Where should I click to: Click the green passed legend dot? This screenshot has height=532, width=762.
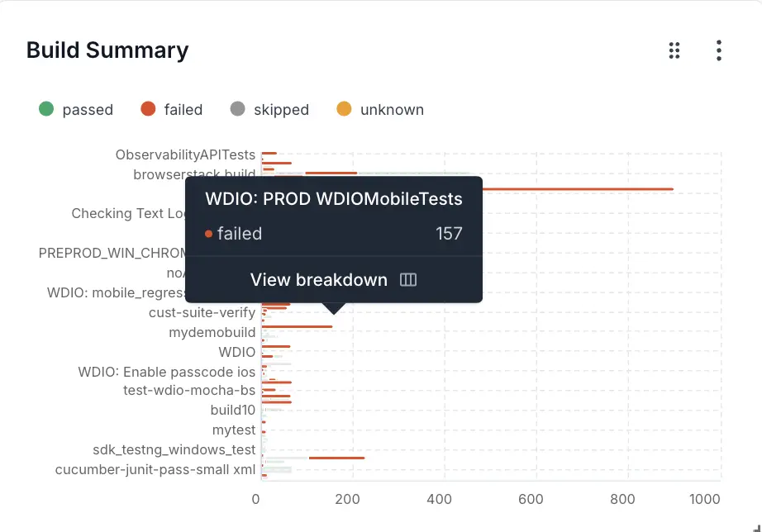(46, 109)
